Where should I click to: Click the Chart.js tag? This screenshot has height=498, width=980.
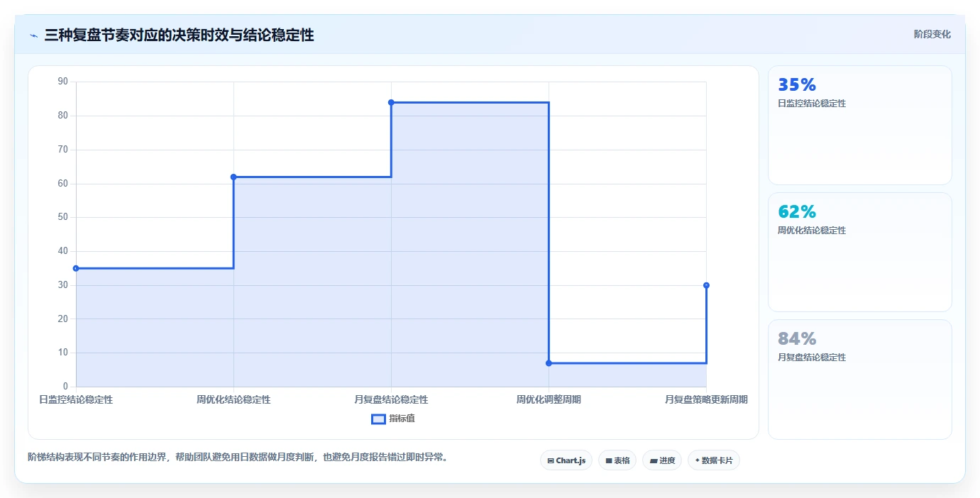click(566, 460)
